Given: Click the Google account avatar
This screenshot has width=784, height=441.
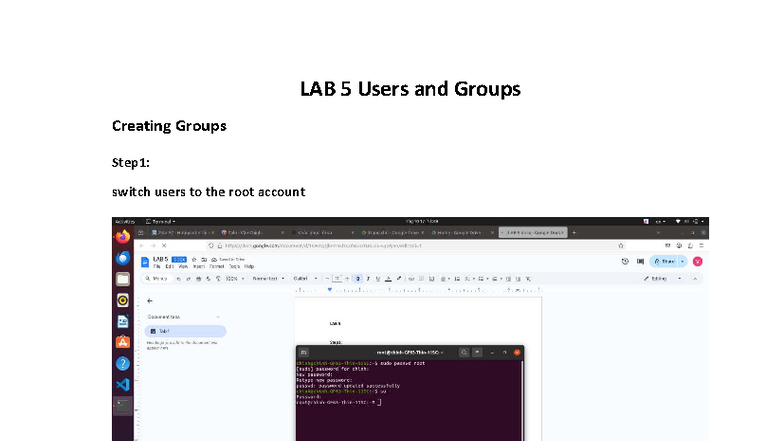Looking at the screenshot, I should (x=698, y=262).
